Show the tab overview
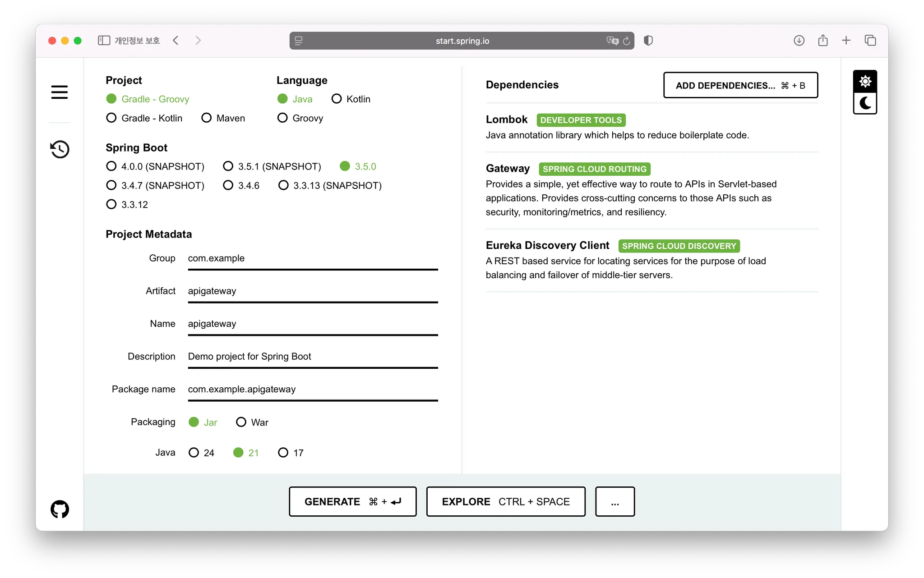Image resolution: width=924 pixels, height=578 pixels. click(x=870, y=41)
